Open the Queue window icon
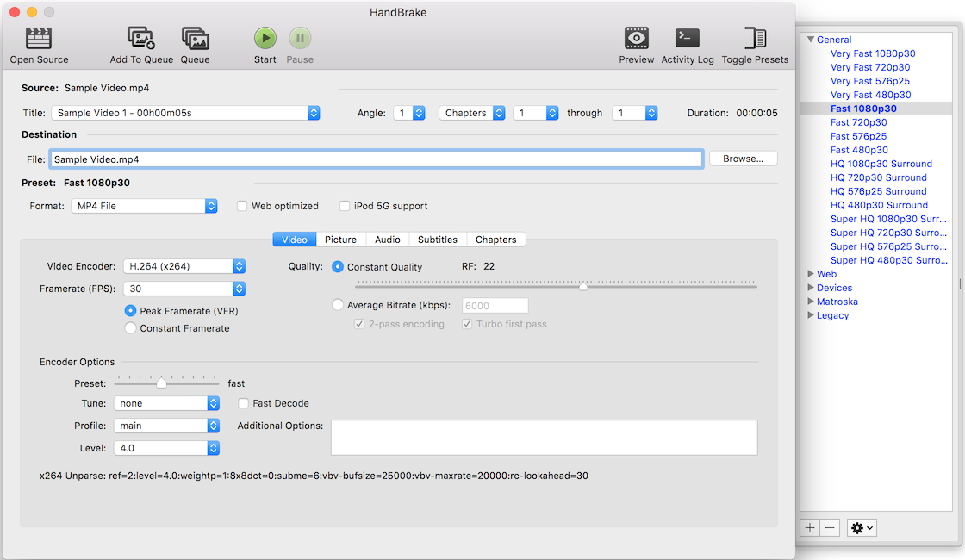965x560 pixels. click(x=196, y=38)
